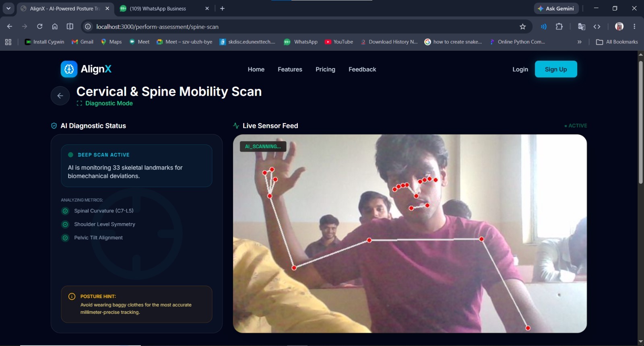
Task: Expand the tab search dropdown arrow
Action: [x=8, y=8]
